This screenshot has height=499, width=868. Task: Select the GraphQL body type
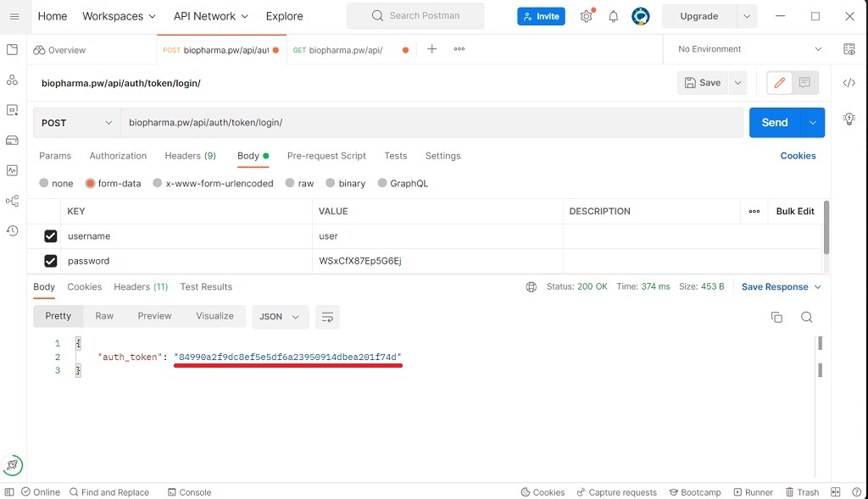(x=382, y=183)
